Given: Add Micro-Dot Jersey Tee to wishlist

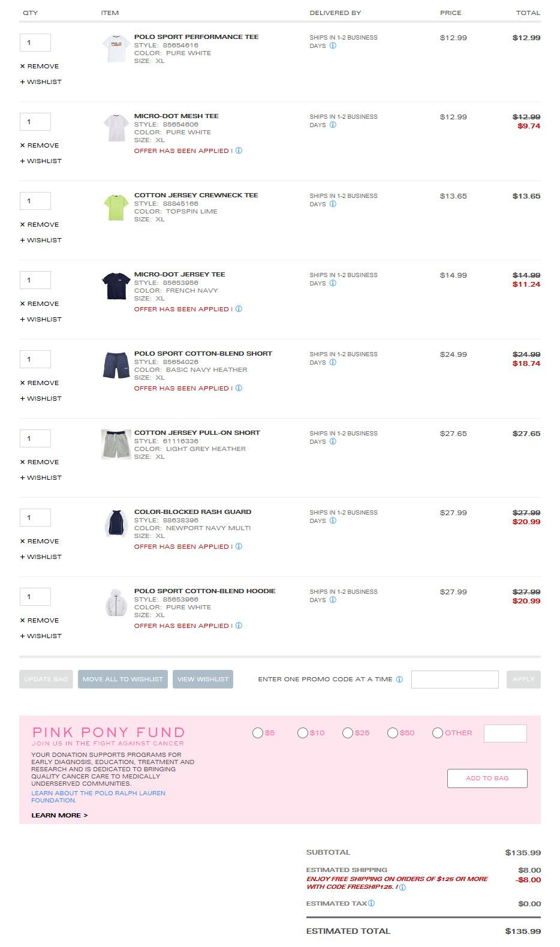Looking at the screenshot, I should point(41,319).
